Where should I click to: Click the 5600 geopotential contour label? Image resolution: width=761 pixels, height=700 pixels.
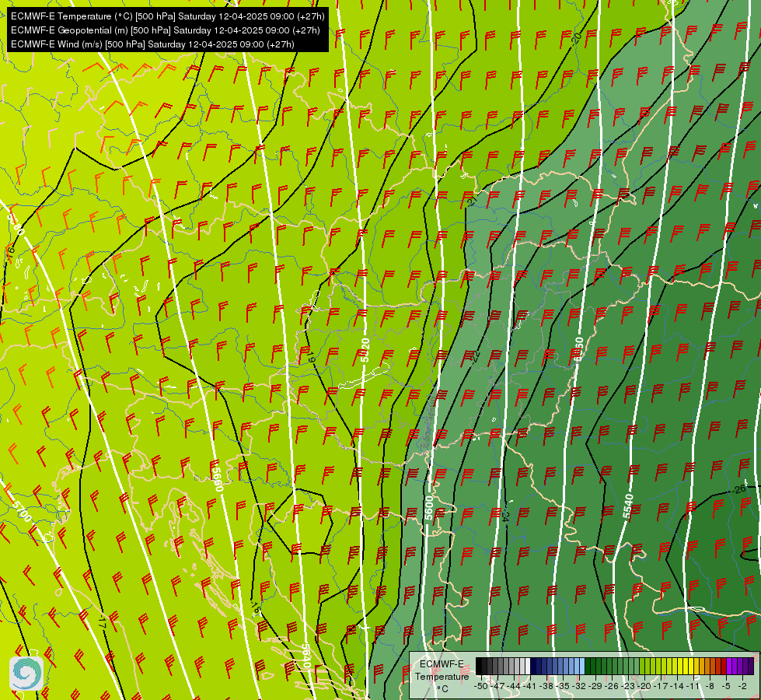pos(429,508)
